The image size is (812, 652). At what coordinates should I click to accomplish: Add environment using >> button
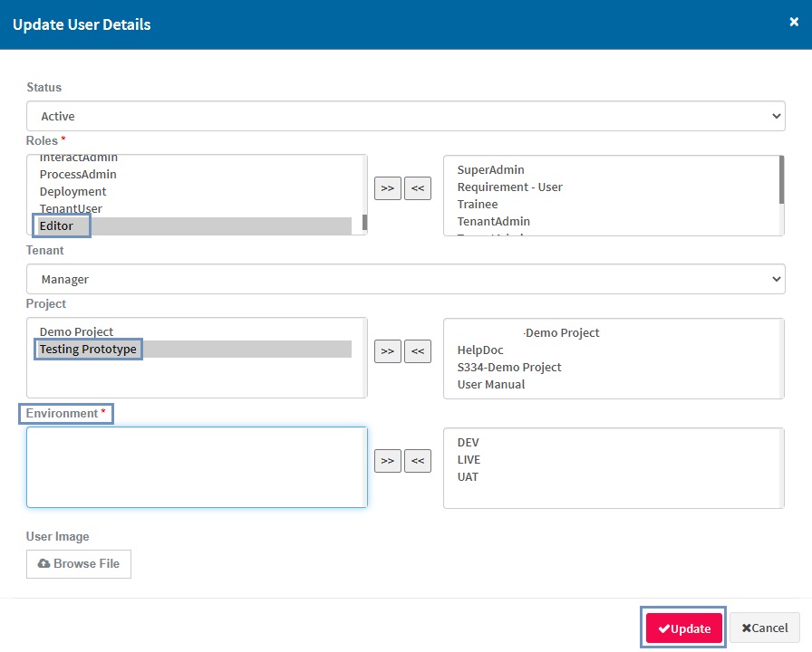(x=388, y=461)
